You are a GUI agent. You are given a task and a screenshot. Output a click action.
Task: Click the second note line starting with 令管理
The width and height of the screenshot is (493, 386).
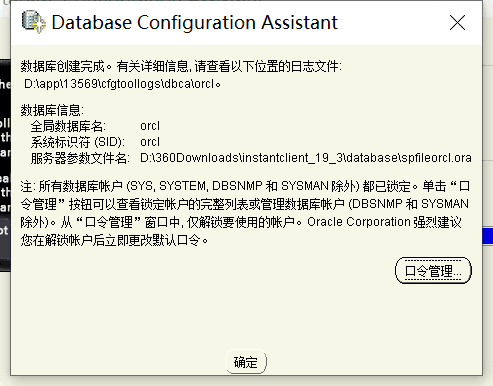pyautogui.click(x=245, y=204)
